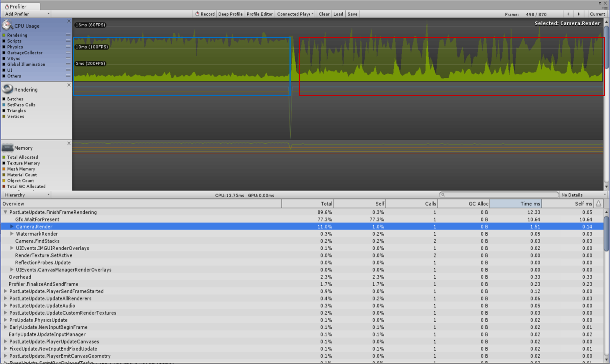
Task: Toggle the Record button
Action: (x=205, y=14)
